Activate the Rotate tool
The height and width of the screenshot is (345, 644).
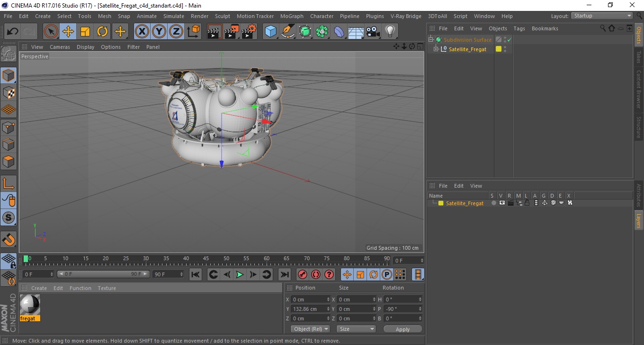coord(102,32)
